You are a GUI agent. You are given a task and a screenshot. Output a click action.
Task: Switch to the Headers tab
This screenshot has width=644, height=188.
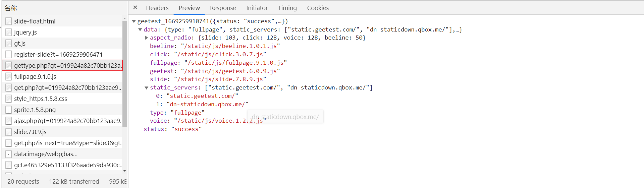coord(157,8)
